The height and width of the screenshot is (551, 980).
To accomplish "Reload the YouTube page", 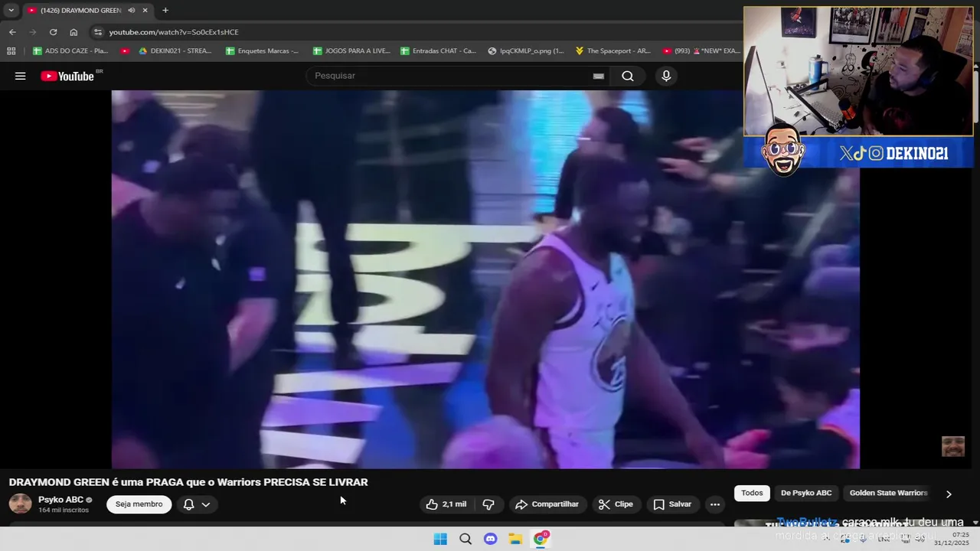I will coord(53,32).
